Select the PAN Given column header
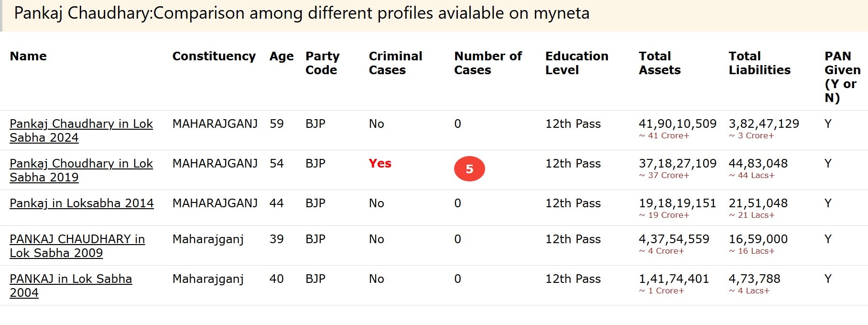The image size is (868, 325). 841,77
